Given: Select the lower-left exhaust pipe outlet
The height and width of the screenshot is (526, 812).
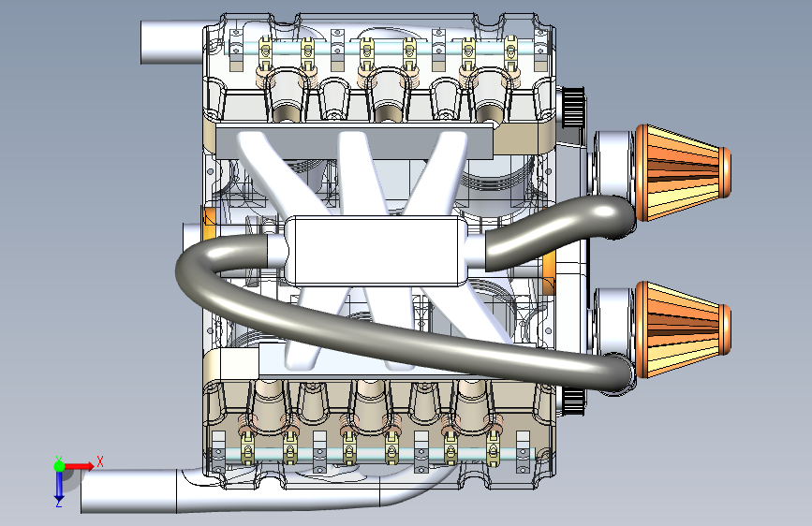Looking at the screenshot, I should [x=128, y=490].
